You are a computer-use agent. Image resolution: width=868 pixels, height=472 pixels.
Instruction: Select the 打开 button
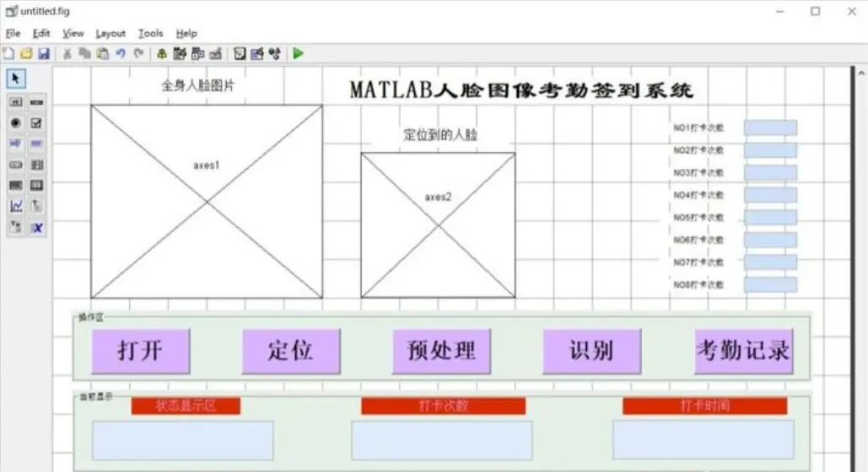point(141,351)
